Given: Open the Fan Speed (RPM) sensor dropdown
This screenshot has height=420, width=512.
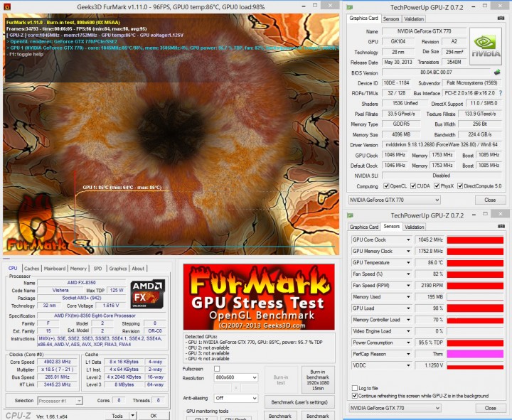Looking at the screenshot, I should click(x=408, y=286).
